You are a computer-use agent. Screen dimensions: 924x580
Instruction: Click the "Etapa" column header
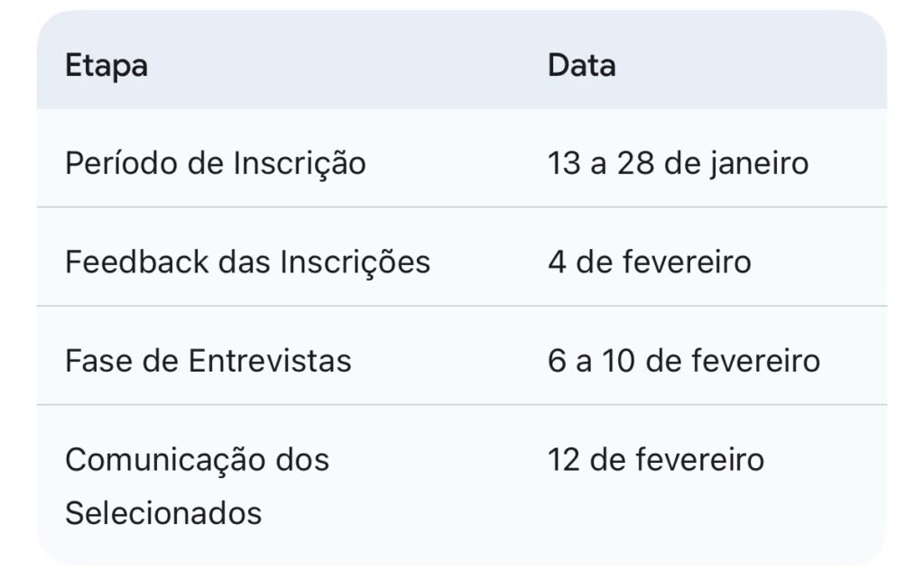coord(106,66)
